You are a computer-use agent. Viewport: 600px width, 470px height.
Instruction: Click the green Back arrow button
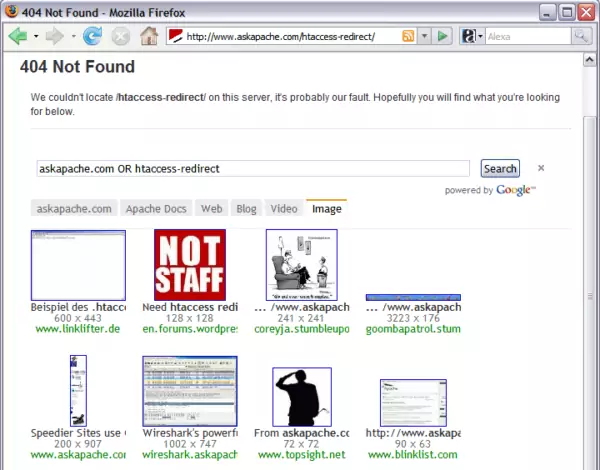(17, 36)
